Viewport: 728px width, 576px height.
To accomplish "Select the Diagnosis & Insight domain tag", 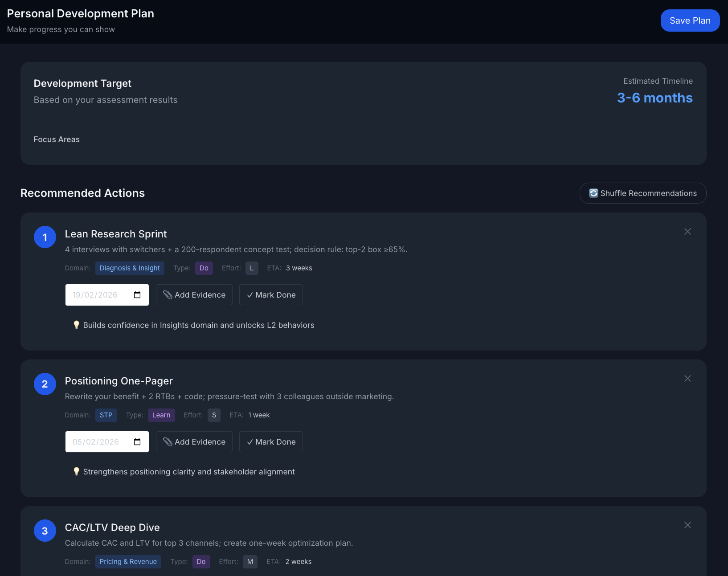I will pyautogui.click(x=130, y=268).
